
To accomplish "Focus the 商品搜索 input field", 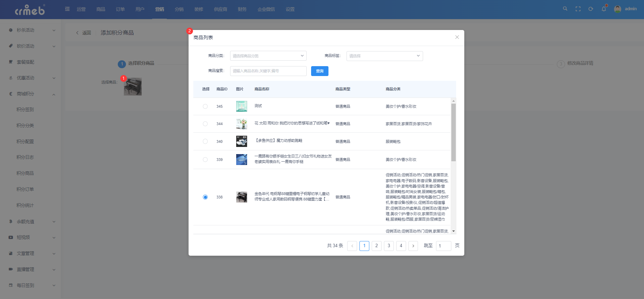I will coord(268,71).
